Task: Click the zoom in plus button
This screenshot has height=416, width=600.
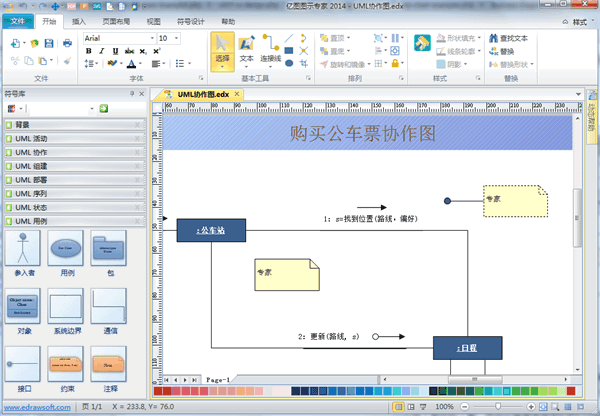Action: (x=531, y=406)
